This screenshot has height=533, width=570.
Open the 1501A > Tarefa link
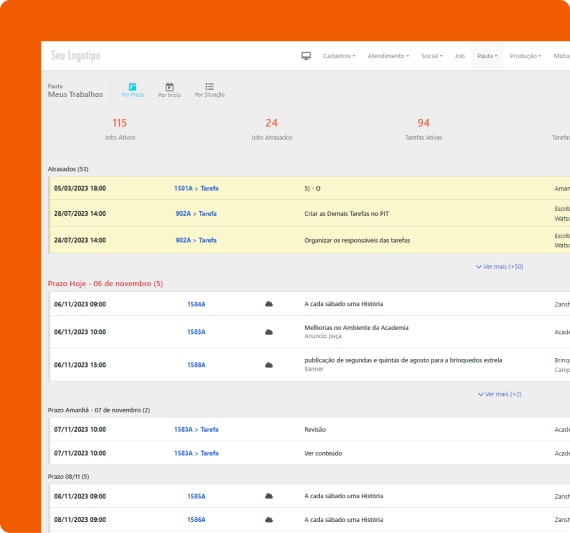(x=196, y=188)
